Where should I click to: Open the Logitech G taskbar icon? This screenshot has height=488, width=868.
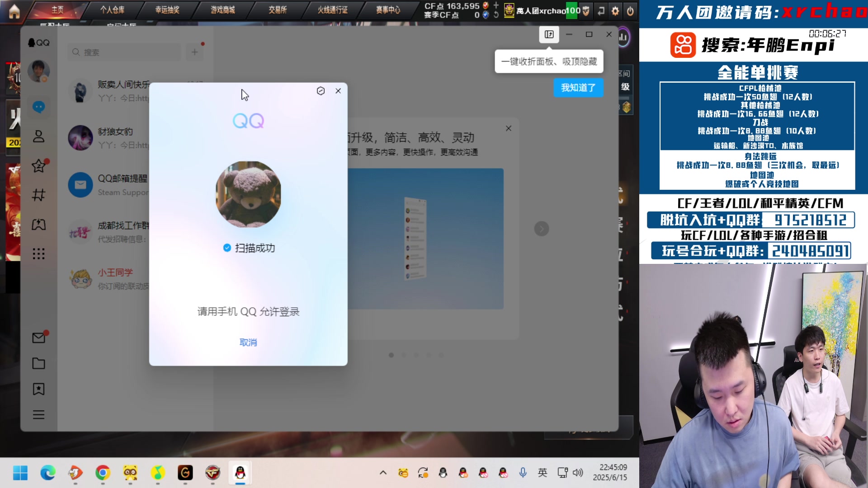coord(185,473)
